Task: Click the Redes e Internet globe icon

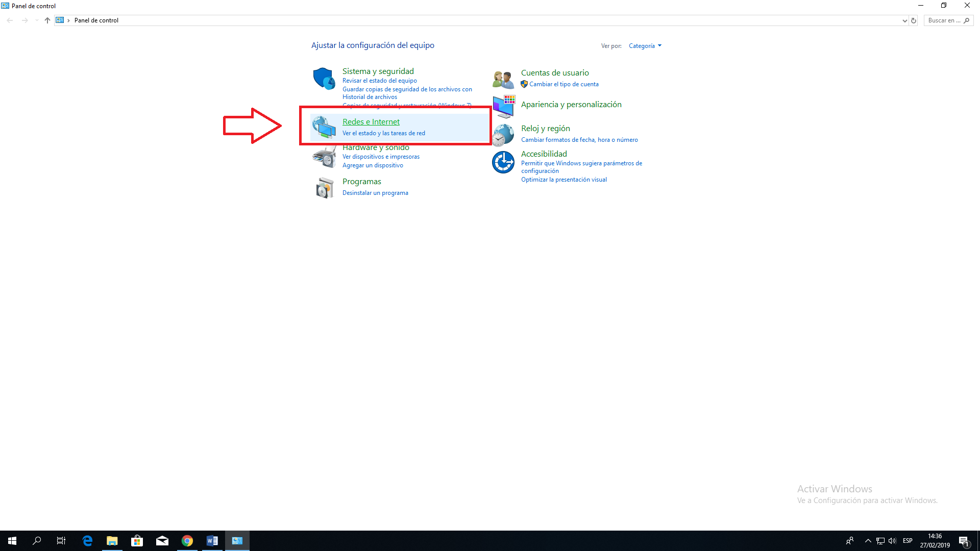Action: 324,127
